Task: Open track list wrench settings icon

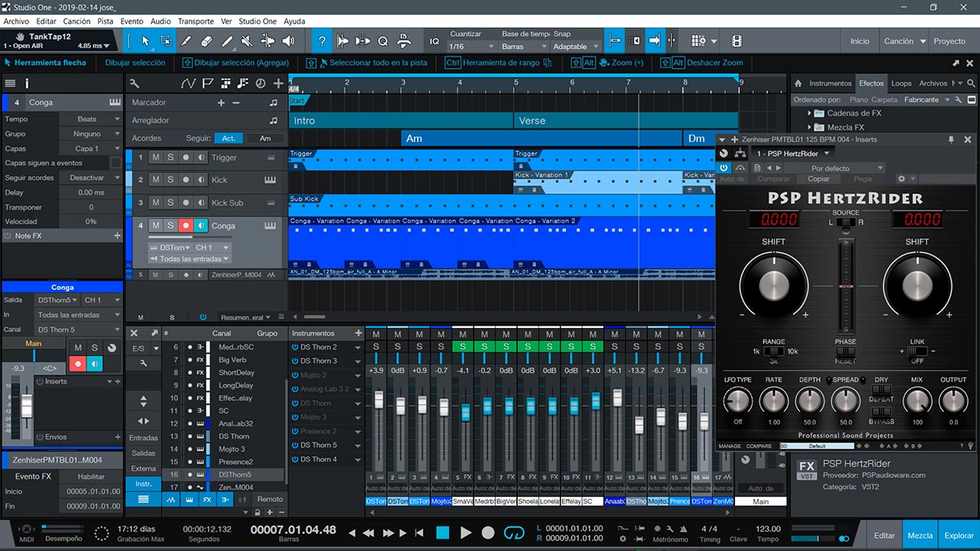Action: pos(135,83)
